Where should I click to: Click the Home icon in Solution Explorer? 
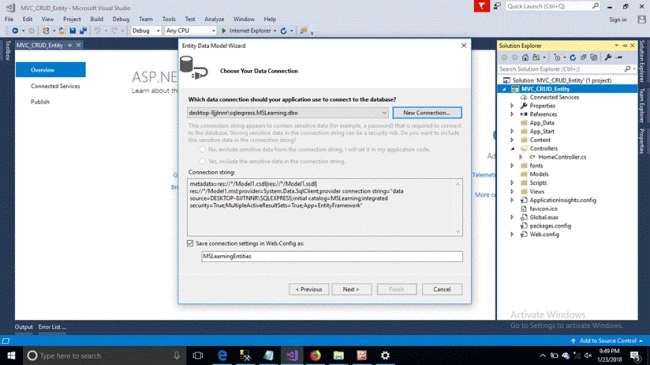525,58
